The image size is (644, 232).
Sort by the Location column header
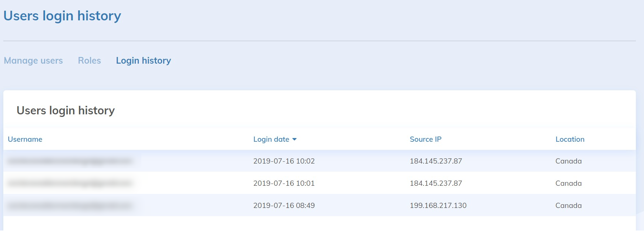(570, 139)
